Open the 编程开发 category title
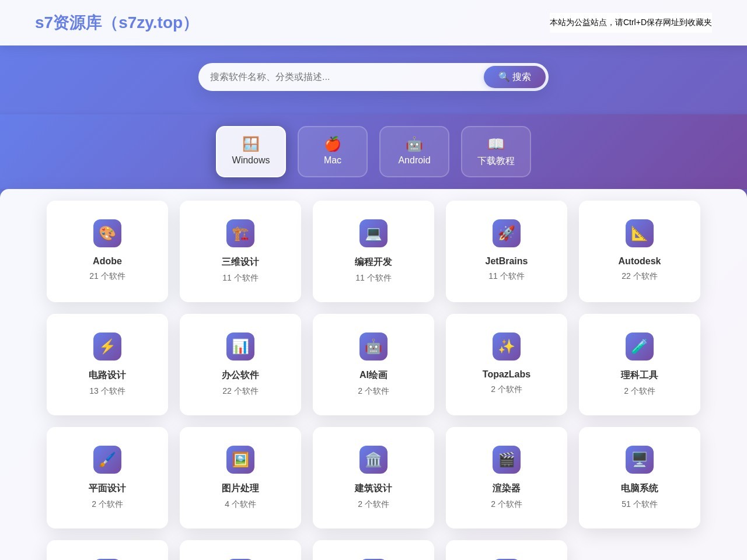747x560 pixels. [x=373, y=262]
